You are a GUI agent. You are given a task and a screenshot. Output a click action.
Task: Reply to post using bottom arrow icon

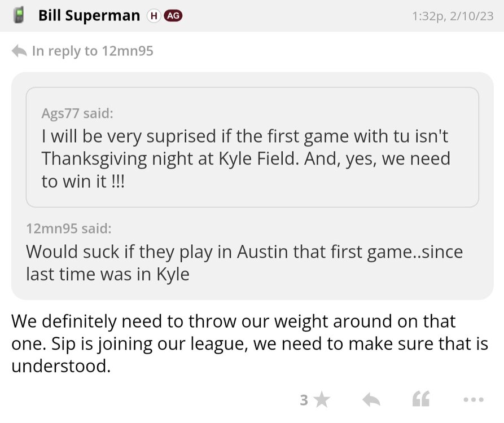tap(371, 400)
